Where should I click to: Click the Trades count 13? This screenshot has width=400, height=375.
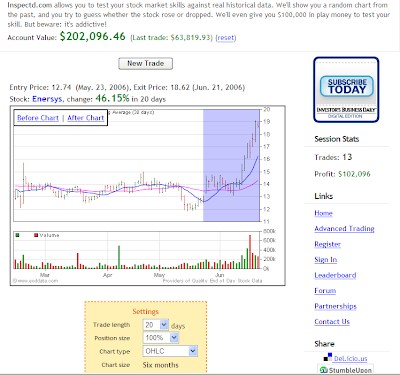(347, 157)
